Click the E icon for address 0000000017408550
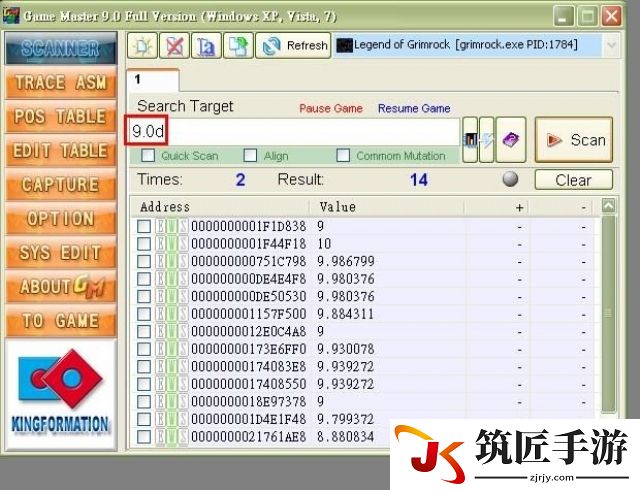The height and width of the screenshot is (490, 640). [160, 384]
